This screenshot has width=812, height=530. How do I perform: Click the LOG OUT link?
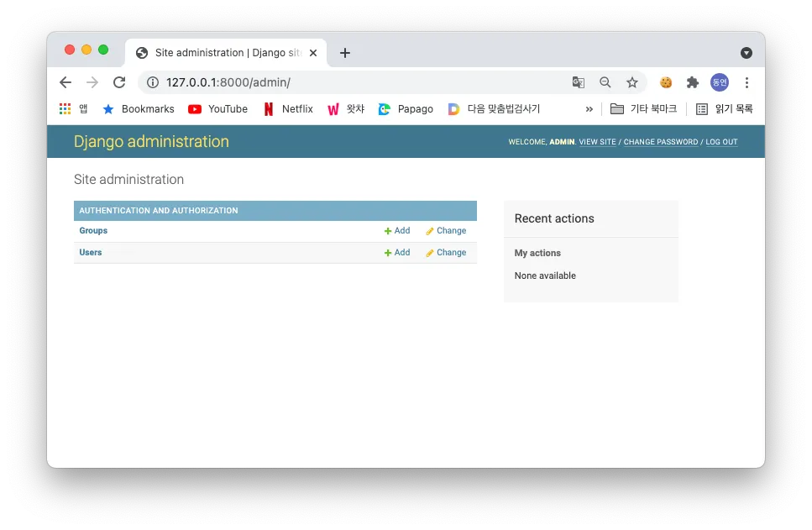721,142
